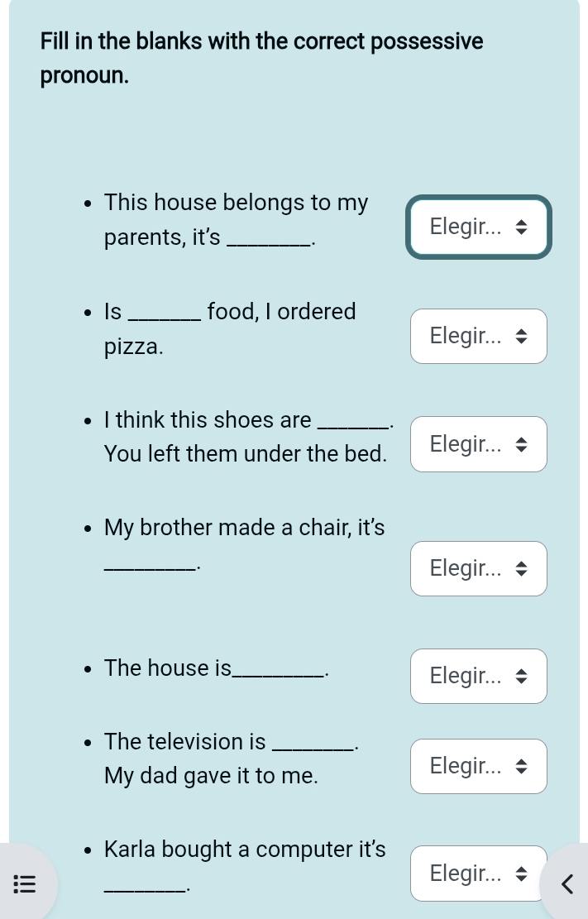Click the arrows icon on the shoes question selector
Image resolution: width=588 pixels, height=919 pixels.
click(x=522, y=444)
